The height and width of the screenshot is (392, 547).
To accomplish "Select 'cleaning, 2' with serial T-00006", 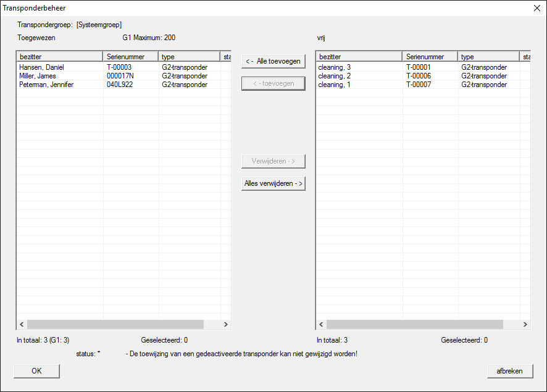I will pos(335,76).
